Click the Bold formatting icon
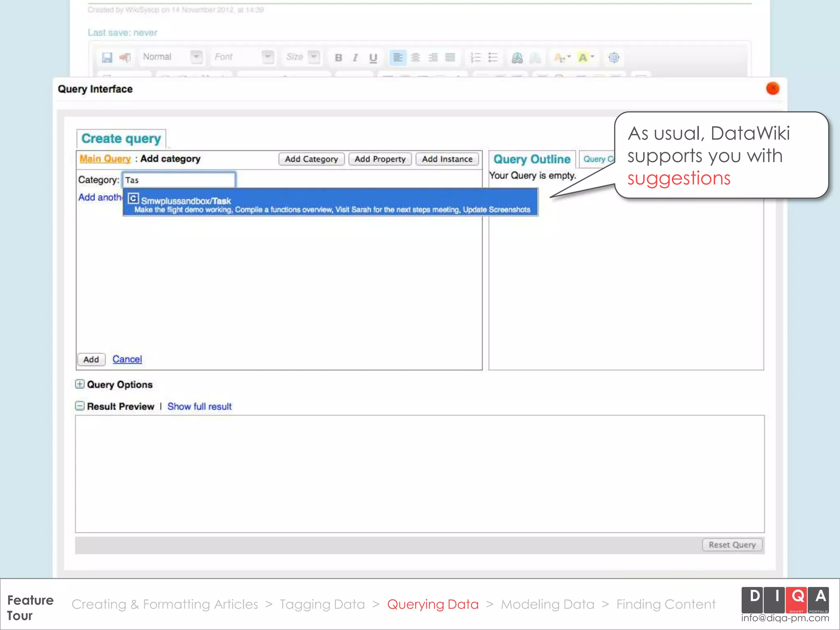 click(x=338, y=58)
